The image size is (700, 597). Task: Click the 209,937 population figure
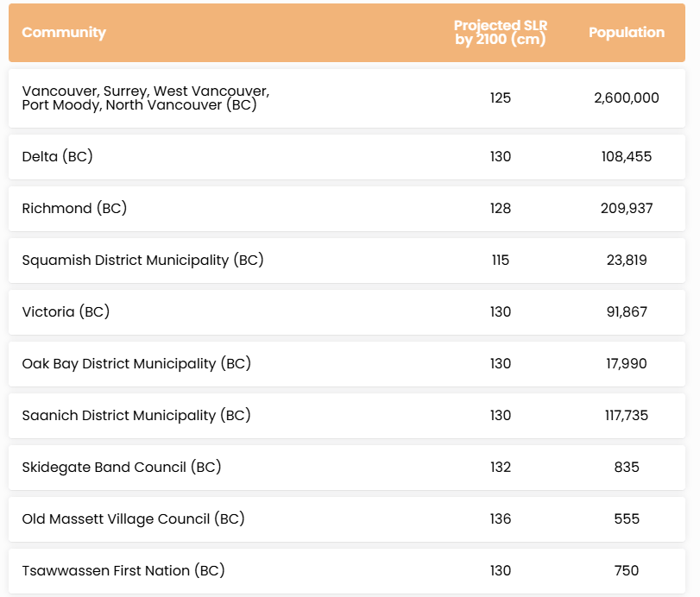(x=627, y=209)
